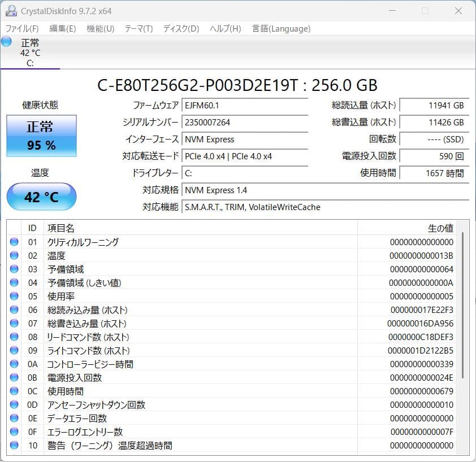Image resolution: width=476 pixels, height=462 pixels.
Task: Open the ヘルプ(H) menu
Action: (x=225, y=28)
